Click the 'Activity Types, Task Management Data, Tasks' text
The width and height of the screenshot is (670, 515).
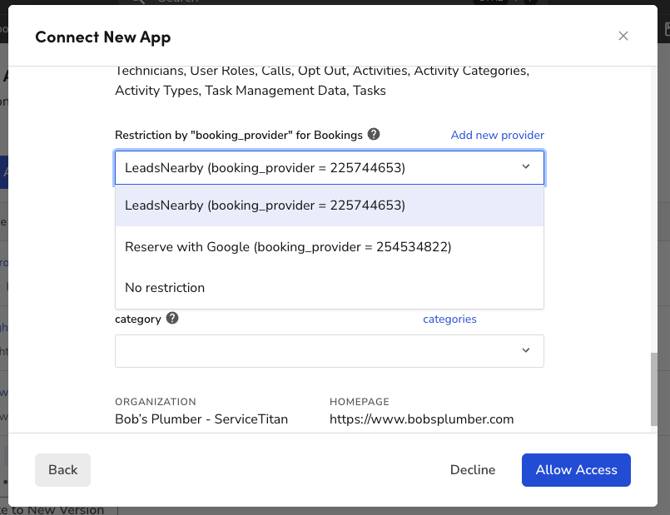click(250, 91)
